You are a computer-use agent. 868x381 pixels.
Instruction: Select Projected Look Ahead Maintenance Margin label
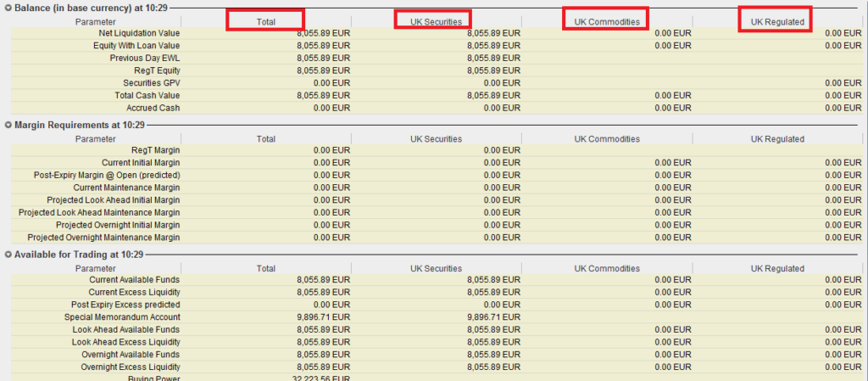(x=99, y=213)
